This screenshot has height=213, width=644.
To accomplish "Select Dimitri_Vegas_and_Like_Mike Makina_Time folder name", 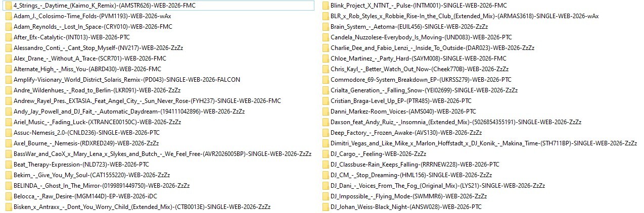I will pos(484,143).
